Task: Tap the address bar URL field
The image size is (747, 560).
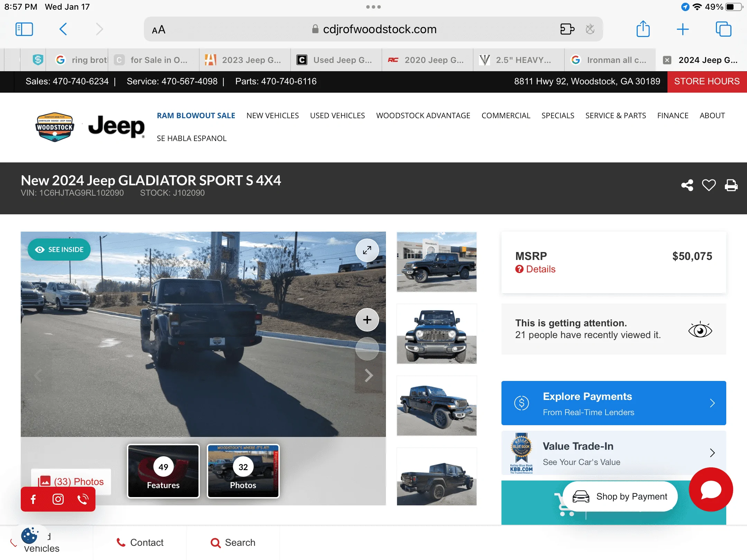Action: pos(373,29)
